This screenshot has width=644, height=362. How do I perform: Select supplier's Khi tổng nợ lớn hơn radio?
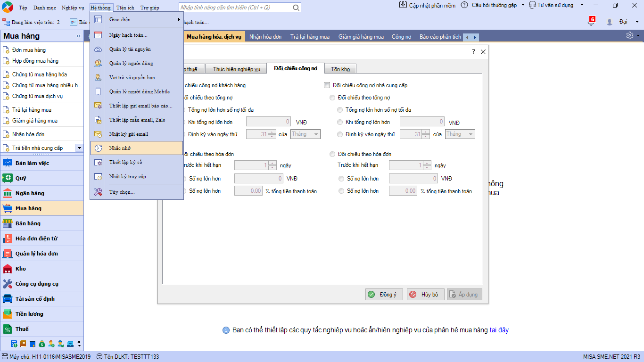tap(340, 122)
